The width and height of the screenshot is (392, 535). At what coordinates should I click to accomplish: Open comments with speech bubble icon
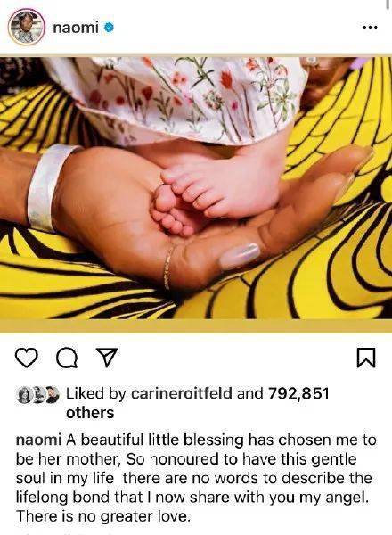coord(67,358)
